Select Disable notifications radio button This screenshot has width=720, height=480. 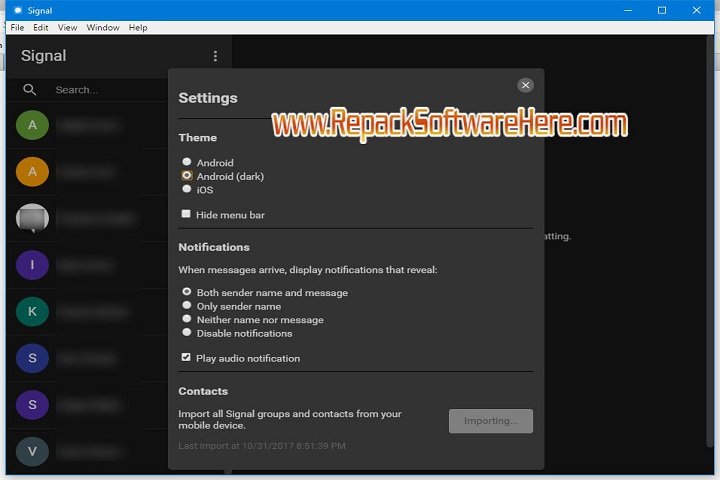[186, 332]
